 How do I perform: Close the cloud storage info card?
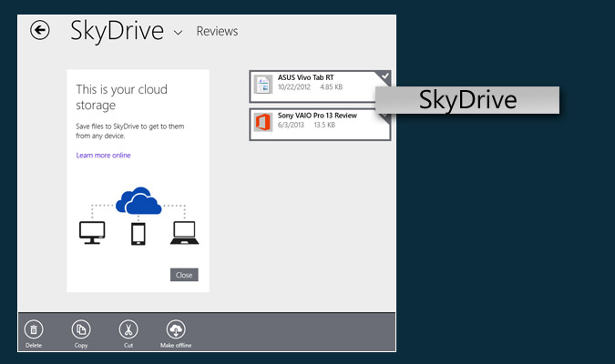[x=183, y=275]
